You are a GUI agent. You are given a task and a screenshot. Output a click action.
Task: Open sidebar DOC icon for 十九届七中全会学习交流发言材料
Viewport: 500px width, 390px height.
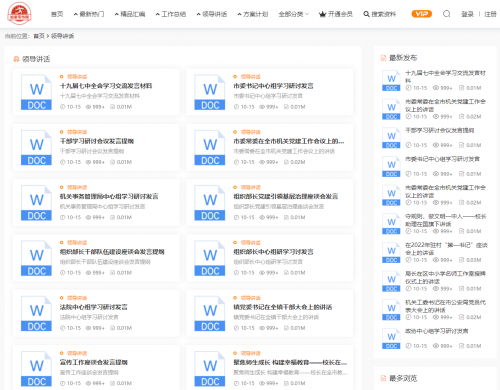[x=391, y=81]
